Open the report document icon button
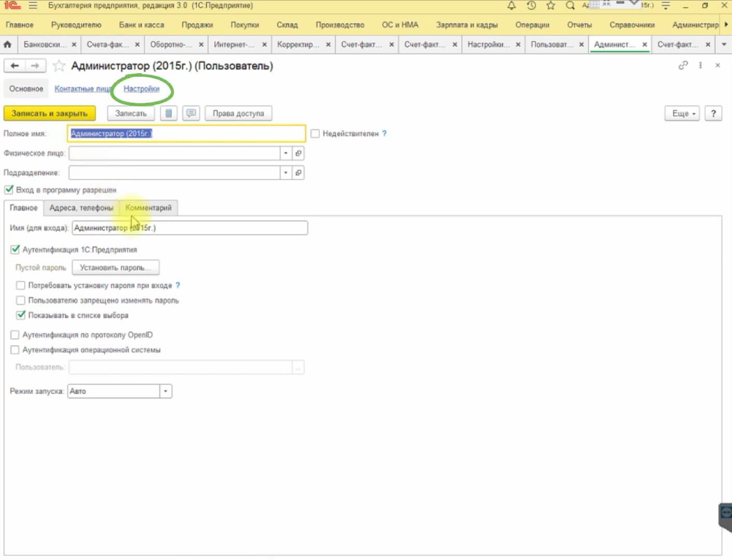This screenshot has height=560, width=732. pyautogui.click(x=168, y=113)
